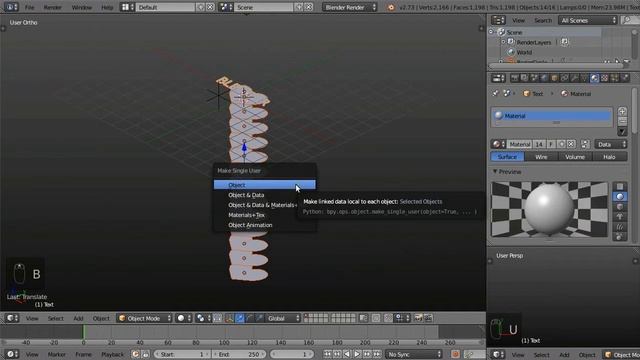Open 3D View Add menu
640x360 pixels.
tap(78, 318)
